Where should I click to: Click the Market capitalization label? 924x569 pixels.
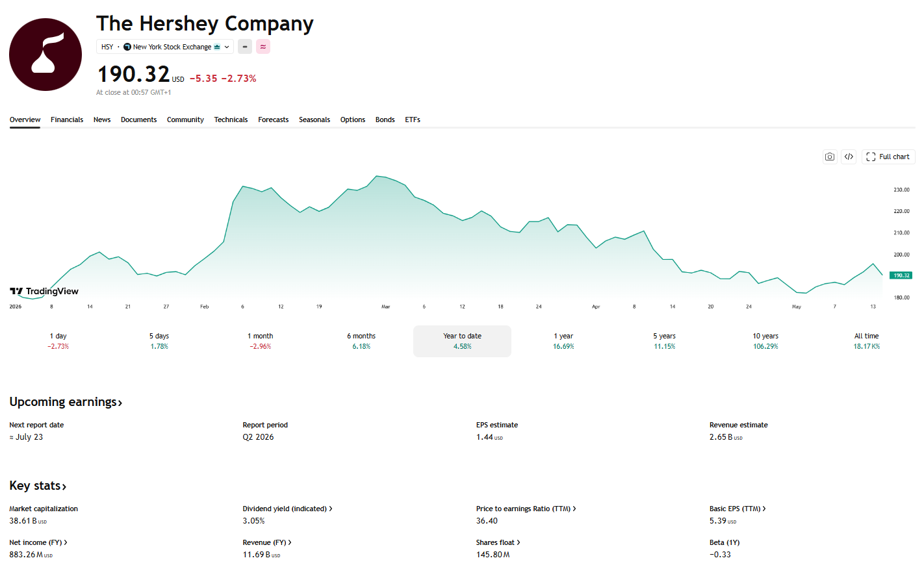pyautogui.click(x=44, y=509)
